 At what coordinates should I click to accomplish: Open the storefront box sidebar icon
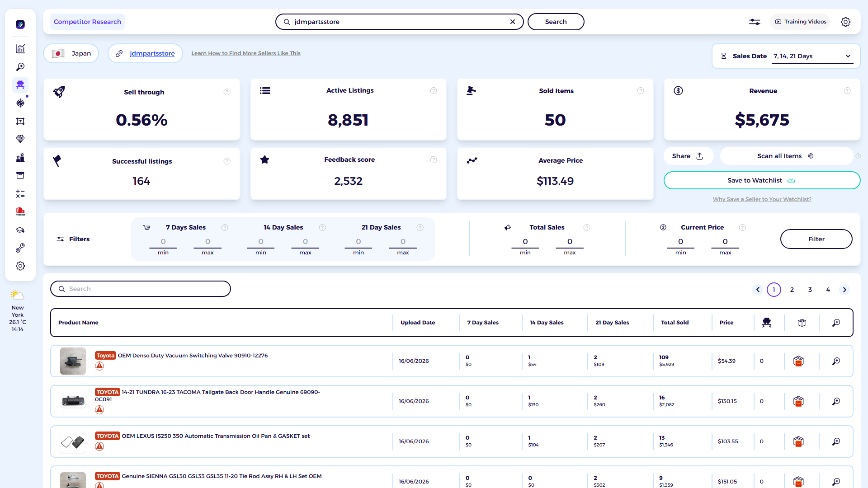pyautogui.click(x=20, y=175)
